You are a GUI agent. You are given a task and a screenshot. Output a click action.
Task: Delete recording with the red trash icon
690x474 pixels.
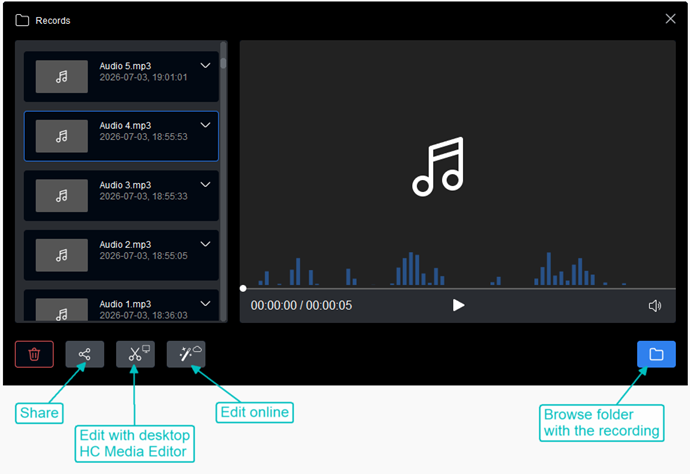coord(34,354)
